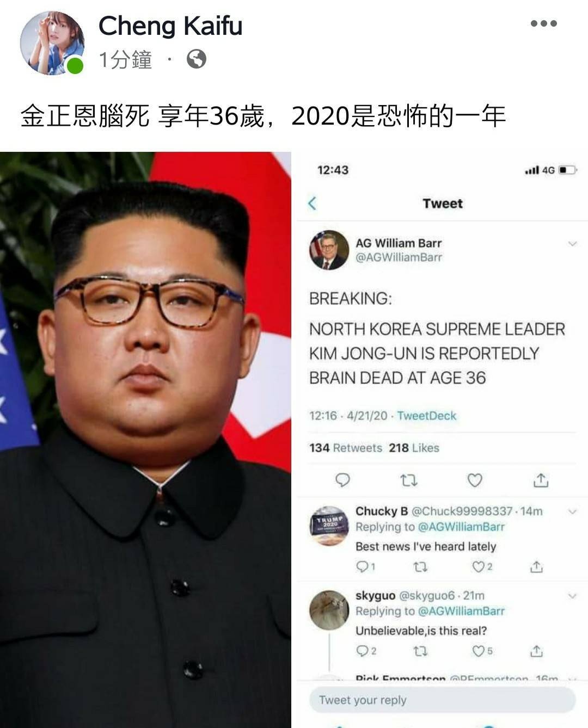Open Cheng Kaifu's profile picture
Image resolution: width=588 pixels, height=728 pixels.
click(x=52, y=43)
